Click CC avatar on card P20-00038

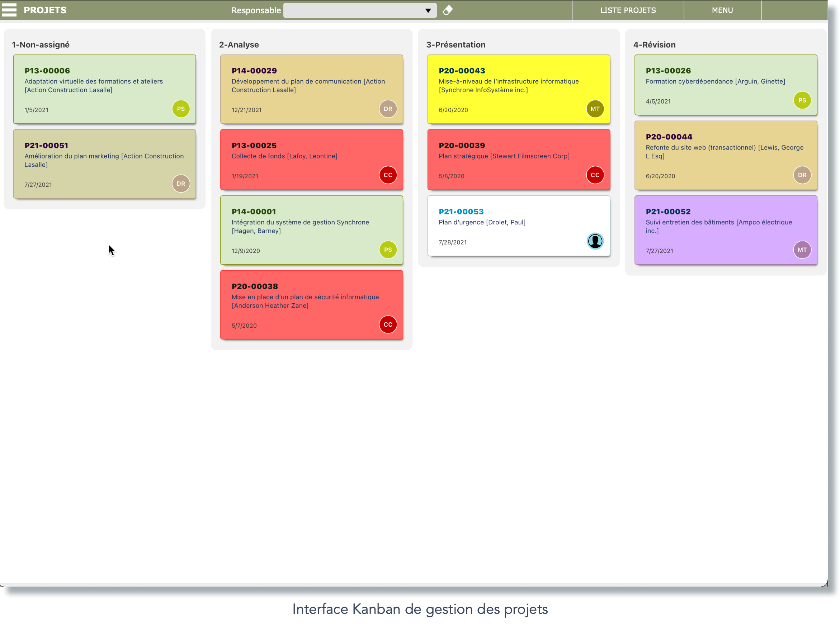388,324
